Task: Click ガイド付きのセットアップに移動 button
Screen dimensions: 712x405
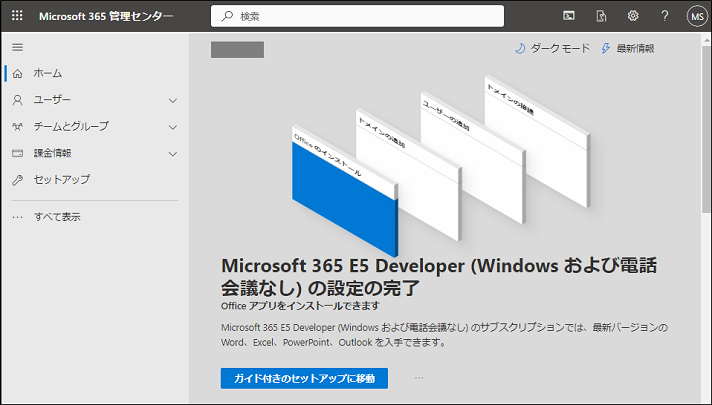Action: (x=304, y=378)
